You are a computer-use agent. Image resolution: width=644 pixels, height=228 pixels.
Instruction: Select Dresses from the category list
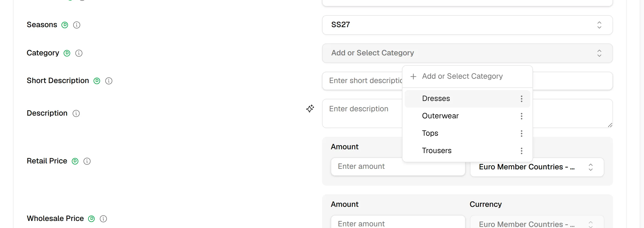pyautogui.click(x=467, y=99)
